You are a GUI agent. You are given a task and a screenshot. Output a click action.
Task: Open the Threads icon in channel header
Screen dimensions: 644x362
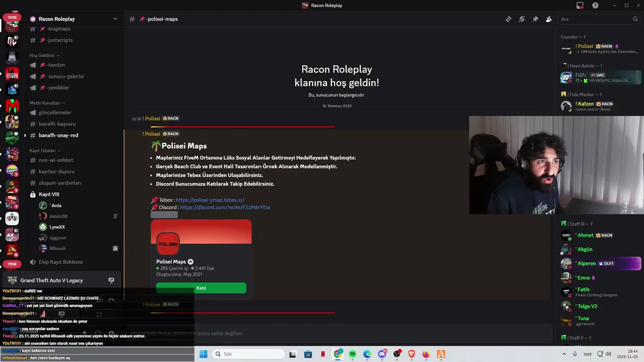[509, 19]
